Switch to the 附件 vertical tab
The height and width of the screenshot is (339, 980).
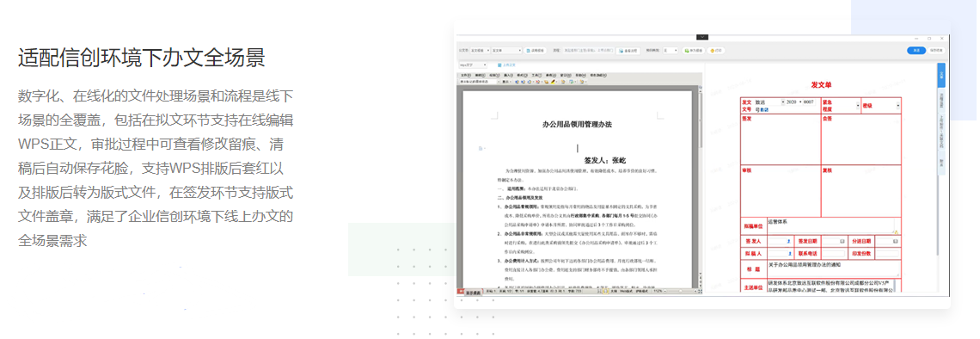coord(941,162)
